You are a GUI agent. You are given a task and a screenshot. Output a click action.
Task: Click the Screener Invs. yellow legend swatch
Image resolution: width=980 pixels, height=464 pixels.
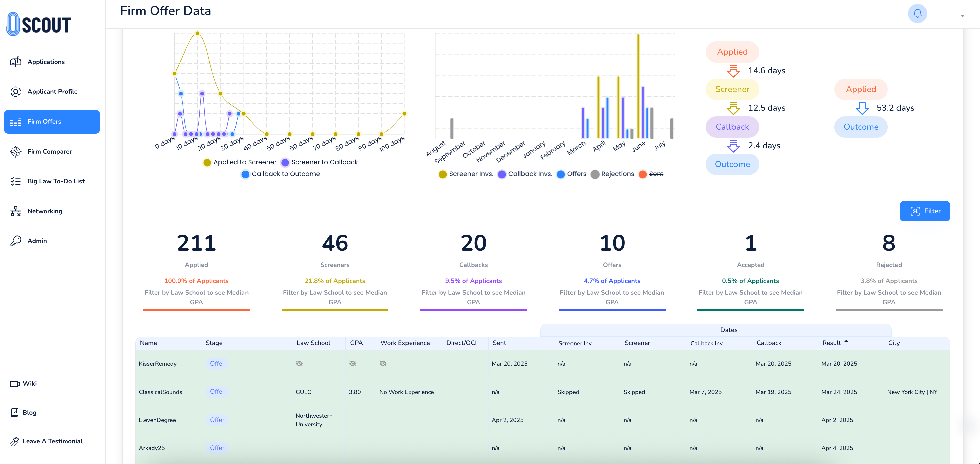(443, 174)
